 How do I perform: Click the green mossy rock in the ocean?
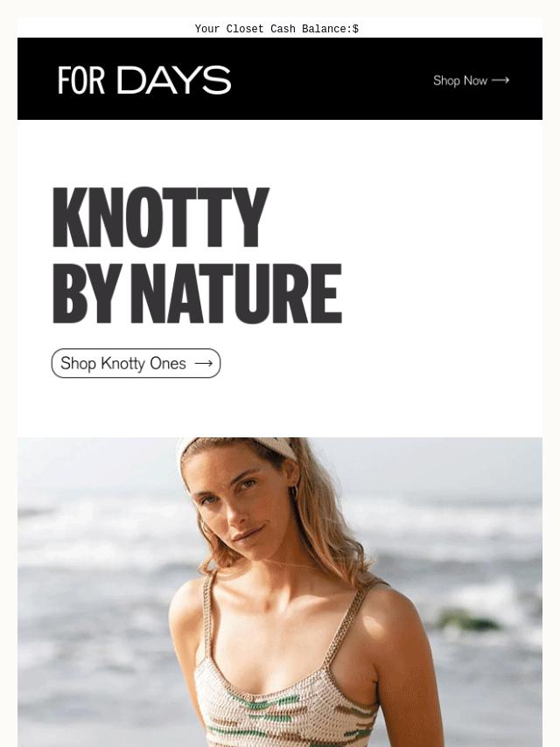(x=465, y=619)
